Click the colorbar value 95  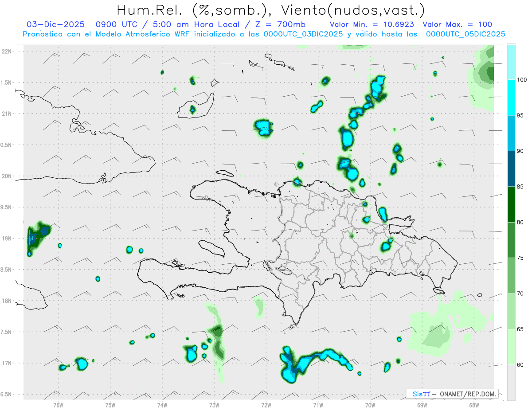click(x=520, y=115)
